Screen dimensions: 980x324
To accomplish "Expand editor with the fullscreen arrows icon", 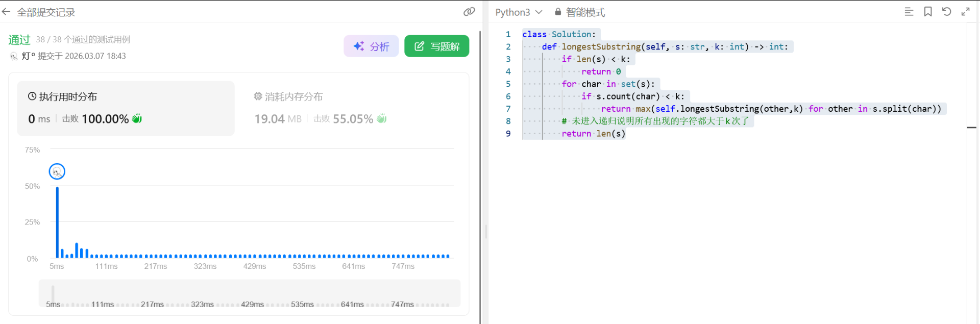I will pyautogui.click(x=965, y=12).
